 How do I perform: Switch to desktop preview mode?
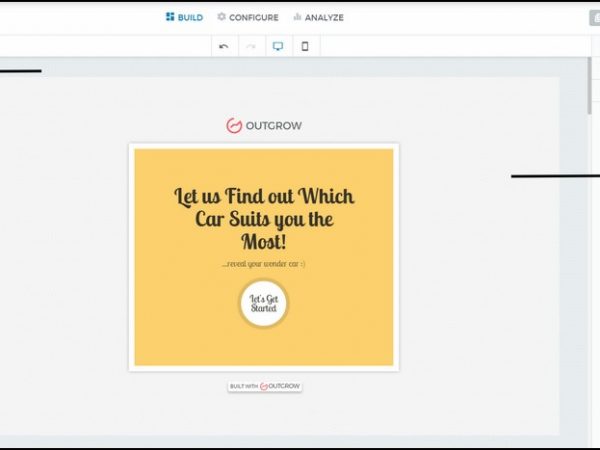[278, 46]
